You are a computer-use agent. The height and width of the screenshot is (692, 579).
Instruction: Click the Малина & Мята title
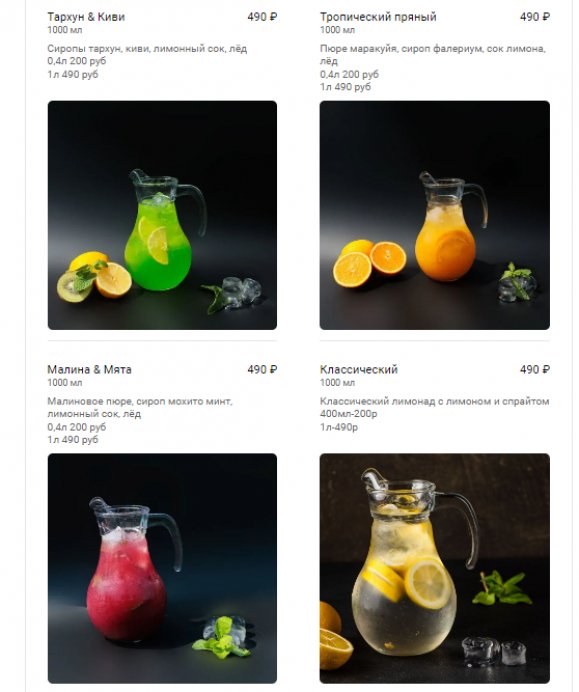[89, 369]
